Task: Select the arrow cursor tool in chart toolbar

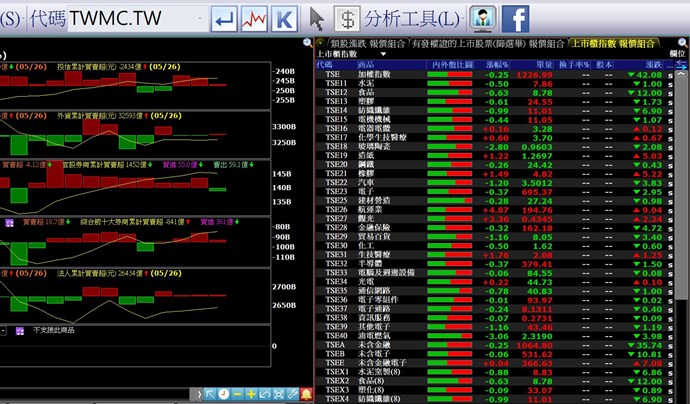Action: [x=210, y=394]
